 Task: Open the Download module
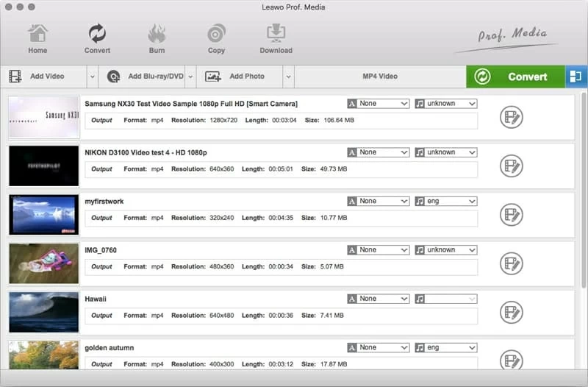[x=276, y=39]
